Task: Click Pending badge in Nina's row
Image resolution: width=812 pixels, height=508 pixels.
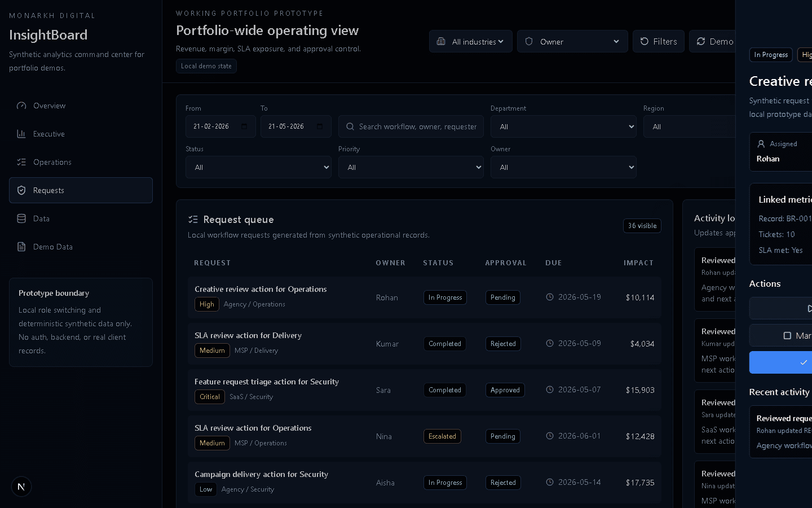Action: [x=503, y=436]
